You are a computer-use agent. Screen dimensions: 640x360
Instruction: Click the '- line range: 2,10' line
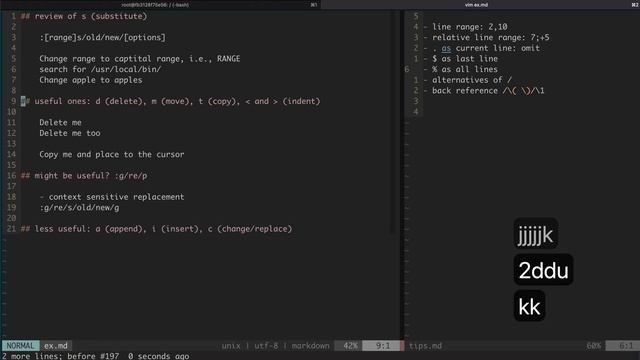point(465,27)
